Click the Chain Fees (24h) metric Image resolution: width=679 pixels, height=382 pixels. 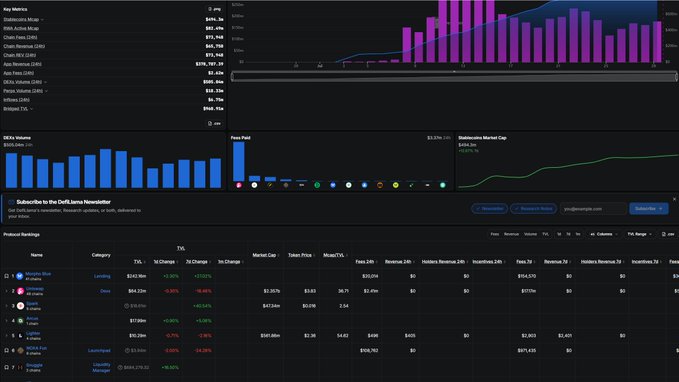pyautogui.click(x=20, y=37)
